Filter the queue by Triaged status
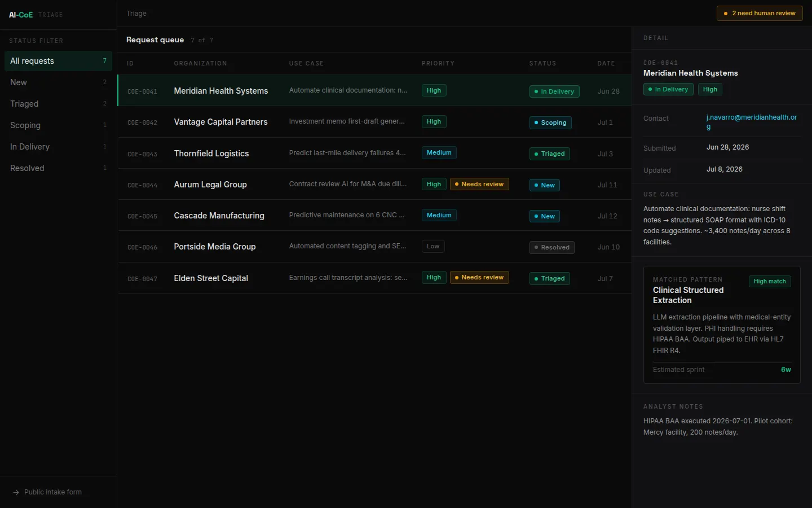 (x=58, y=104)
